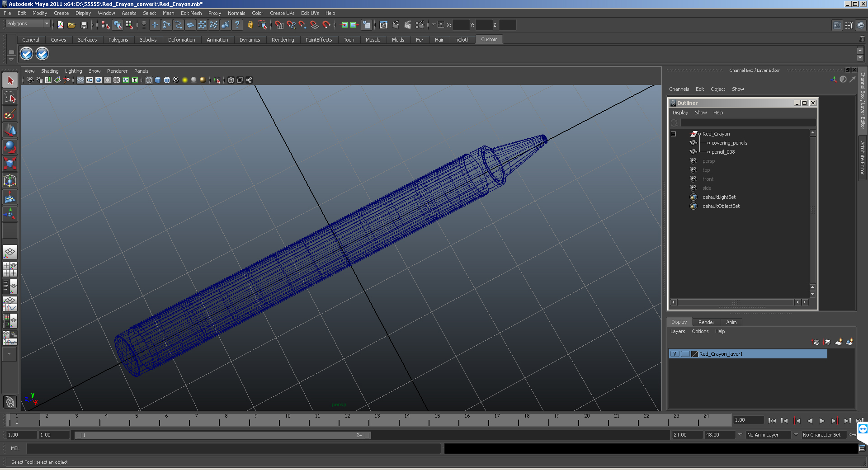Choose the Paint Selection tool
This screenshot has width=868, height=470.
pos(10,114)
